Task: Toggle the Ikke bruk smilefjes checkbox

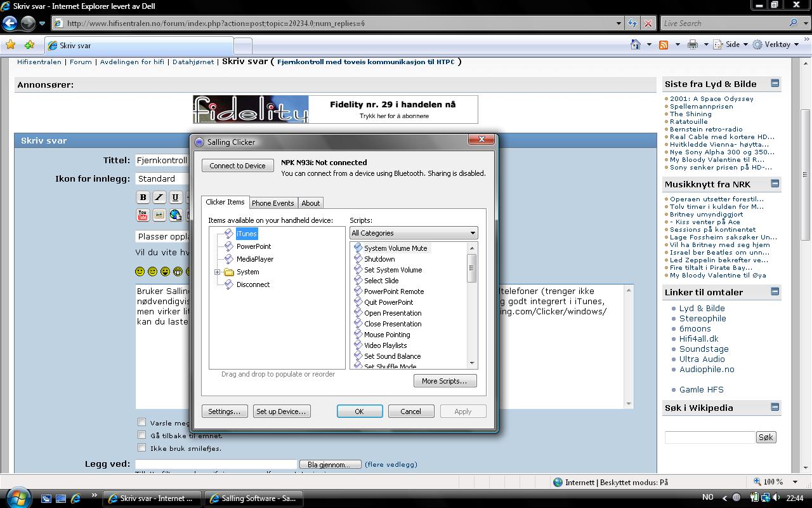Action: [142, 448]
